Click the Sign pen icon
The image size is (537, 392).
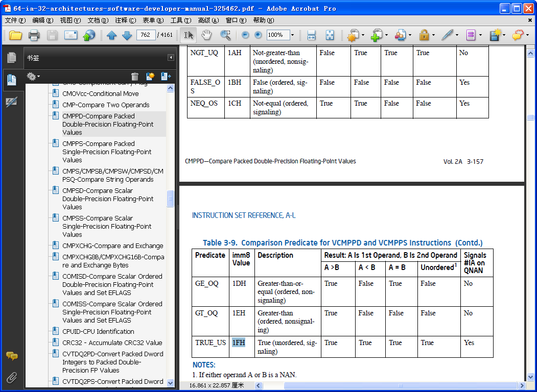click(x=447, y=35)
